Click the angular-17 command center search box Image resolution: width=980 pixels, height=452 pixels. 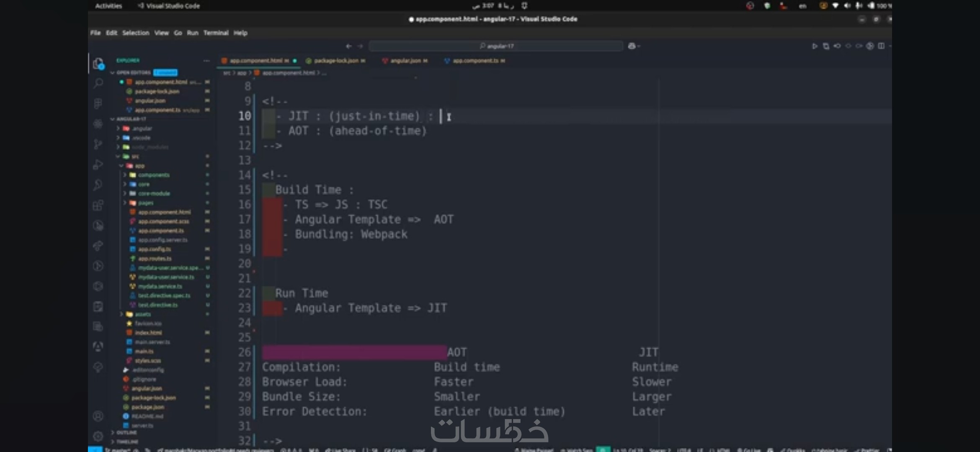click(496, 46)
